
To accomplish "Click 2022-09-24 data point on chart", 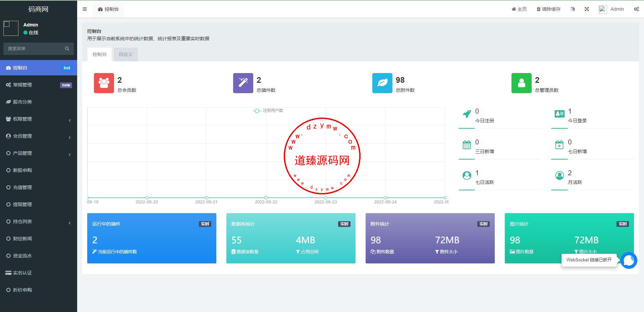I will click(x=385, y=198).
